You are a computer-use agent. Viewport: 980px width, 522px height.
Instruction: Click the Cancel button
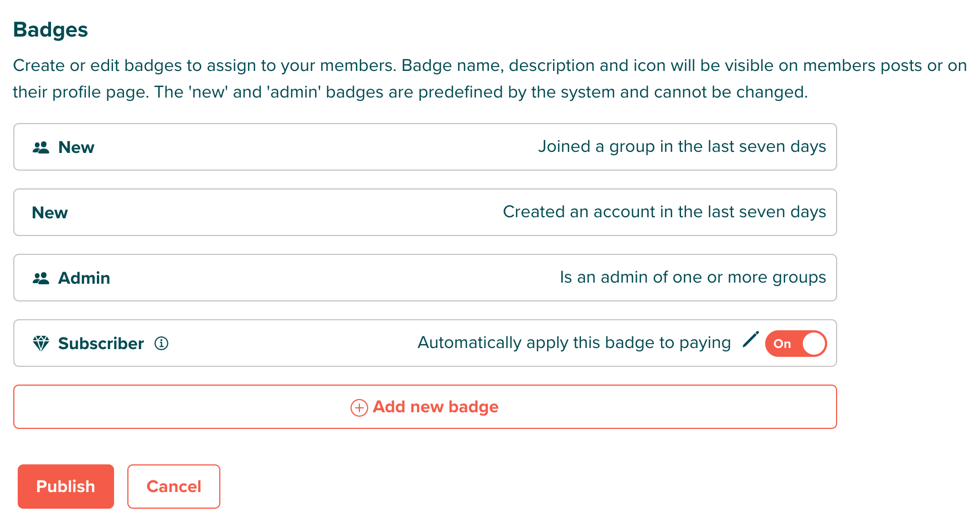point(174,487)
